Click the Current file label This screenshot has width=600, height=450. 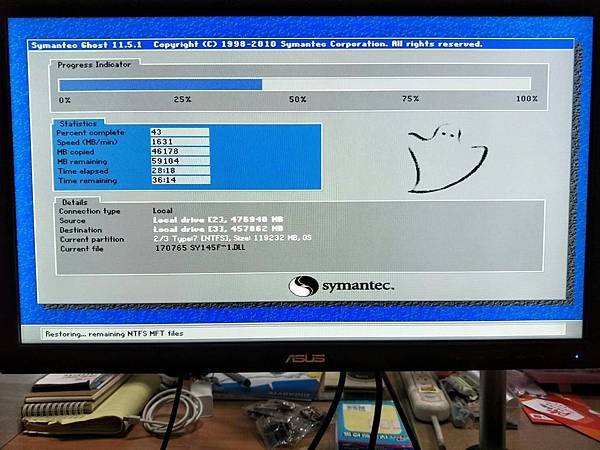point(82,249)
